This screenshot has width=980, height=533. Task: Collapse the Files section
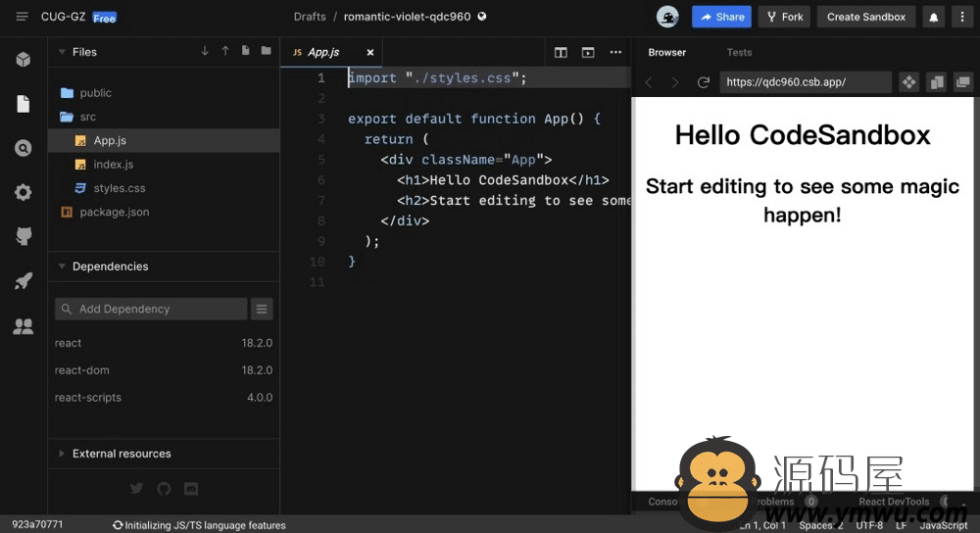(62, 52)
